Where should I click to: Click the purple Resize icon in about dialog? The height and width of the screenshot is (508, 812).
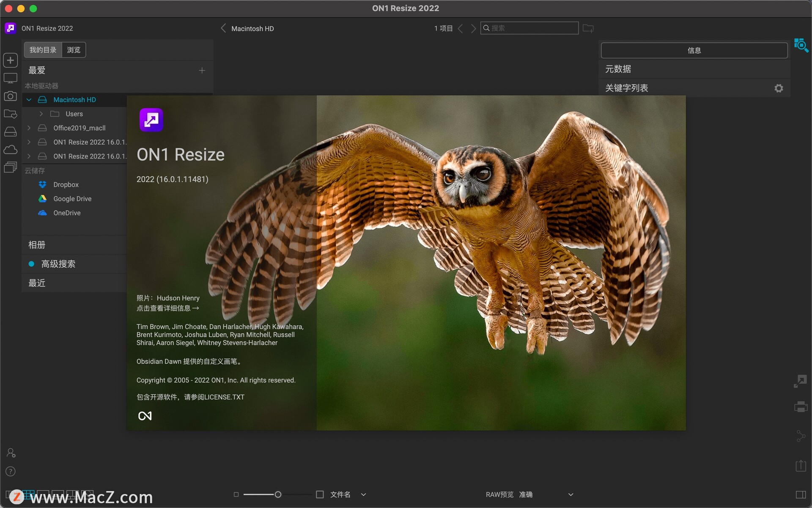point(151,120)
